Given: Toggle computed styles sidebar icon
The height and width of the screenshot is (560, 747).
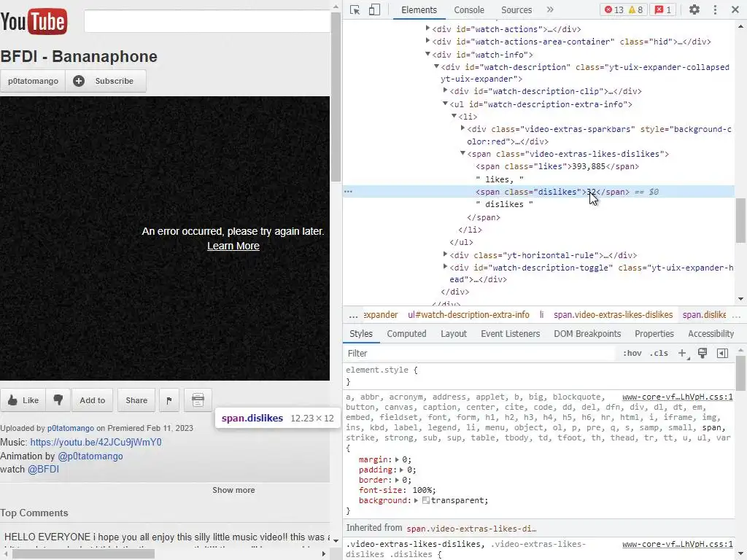Looking at the screenshot, I should pyautogui.click(x=722, y=353).
